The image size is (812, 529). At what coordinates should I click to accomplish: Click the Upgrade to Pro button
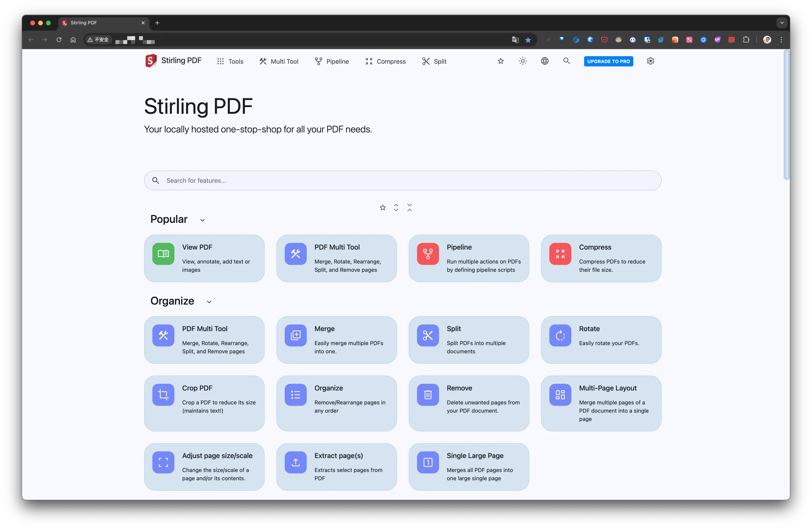pos(608,61)
